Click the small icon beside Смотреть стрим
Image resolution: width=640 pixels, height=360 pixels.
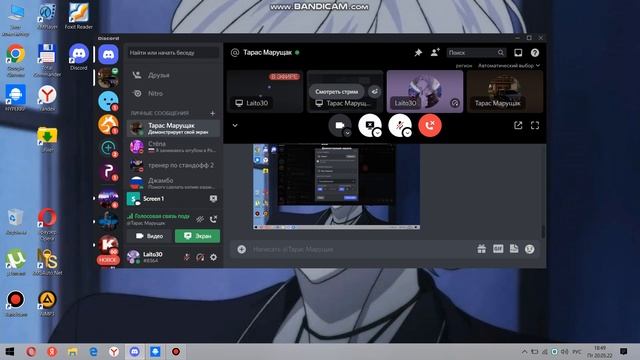tap(374, 91)
